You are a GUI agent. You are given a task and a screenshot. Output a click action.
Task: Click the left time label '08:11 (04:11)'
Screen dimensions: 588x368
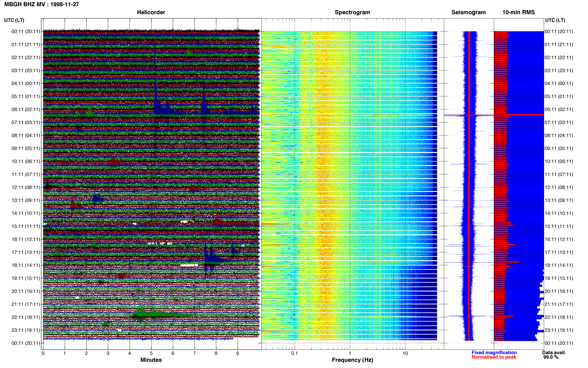tap(26, 135)
